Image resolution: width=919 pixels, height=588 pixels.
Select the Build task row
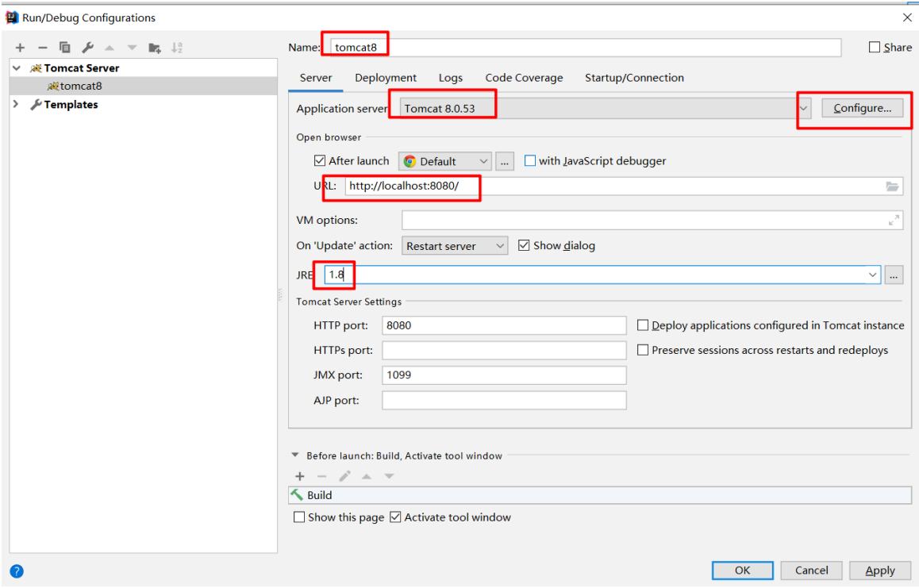click(600, 495)
